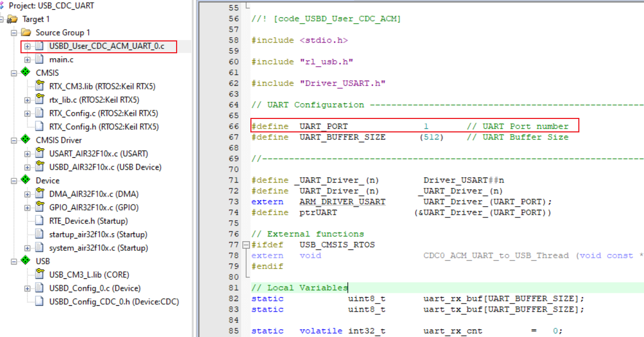Click the CMSIS green component icon
644x337 pixels.
(x=26, y=72)
